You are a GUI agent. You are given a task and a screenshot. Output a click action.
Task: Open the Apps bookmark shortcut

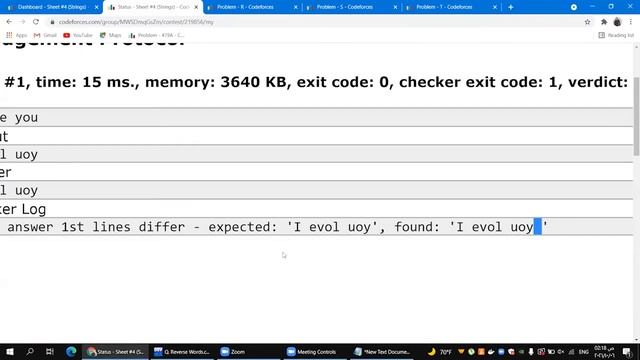point(16,35)
